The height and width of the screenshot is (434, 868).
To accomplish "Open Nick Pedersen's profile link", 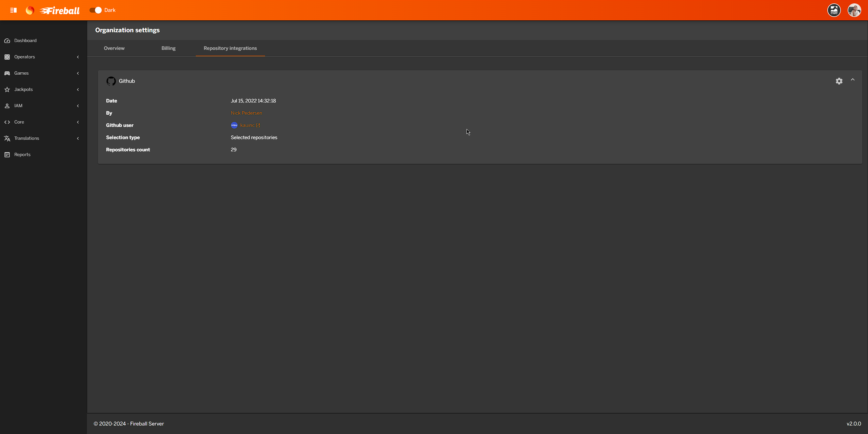I will tap(246, 113).
